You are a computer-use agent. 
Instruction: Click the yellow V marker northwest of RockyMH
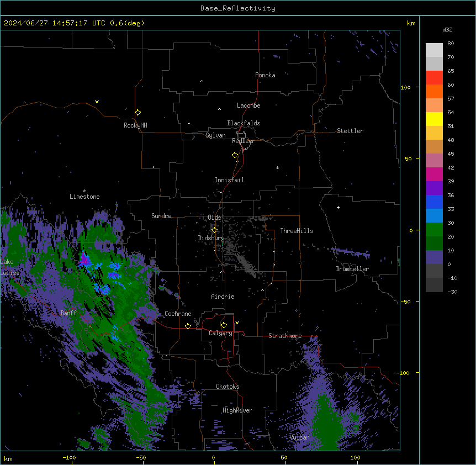(97, 102)
